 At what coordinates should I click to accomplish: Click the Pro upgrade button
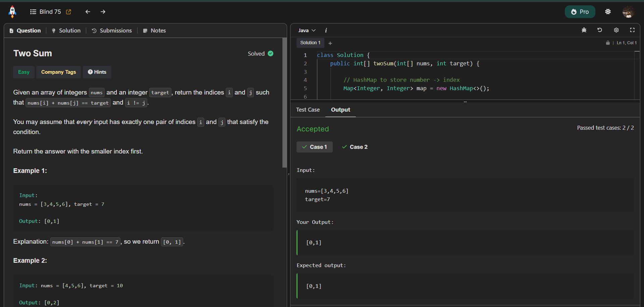click(x=580, y=12)
